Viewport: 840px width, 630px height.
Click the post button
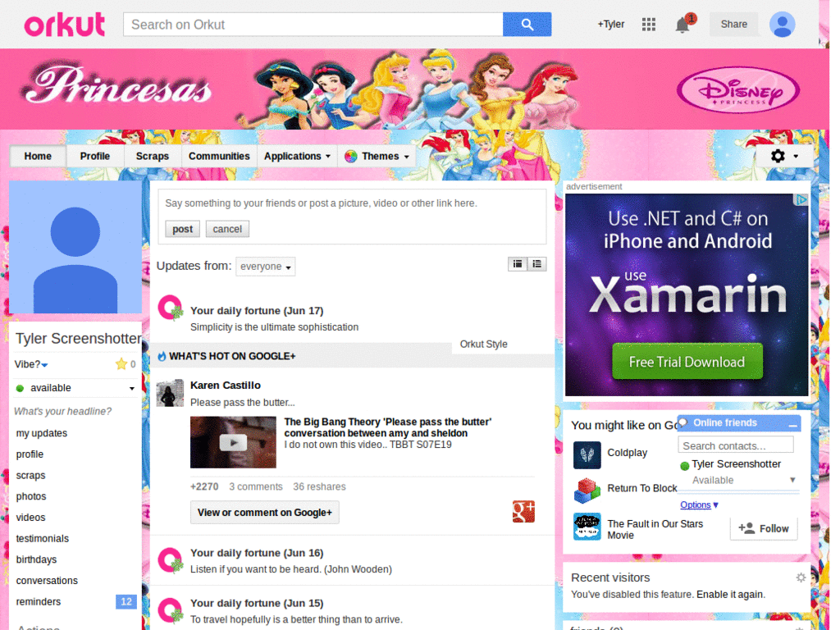(182, 230)
